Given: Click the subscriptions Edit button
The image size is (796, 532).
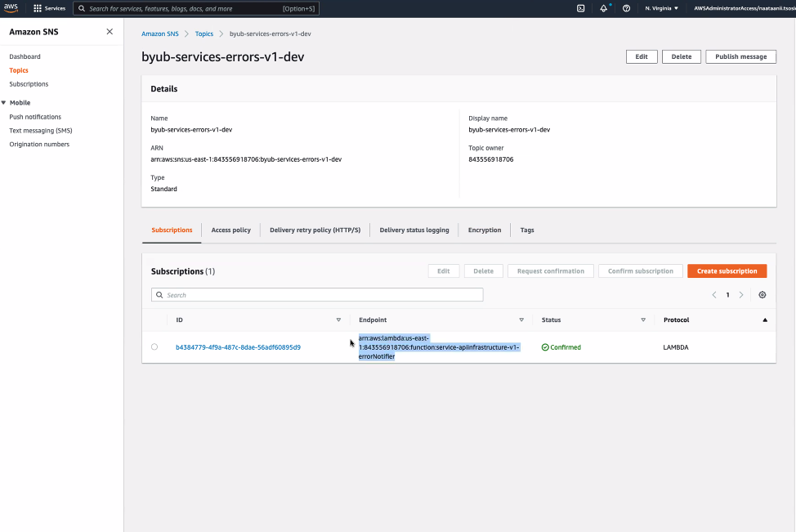Looking at the screenshot, I should pos(444,271).
